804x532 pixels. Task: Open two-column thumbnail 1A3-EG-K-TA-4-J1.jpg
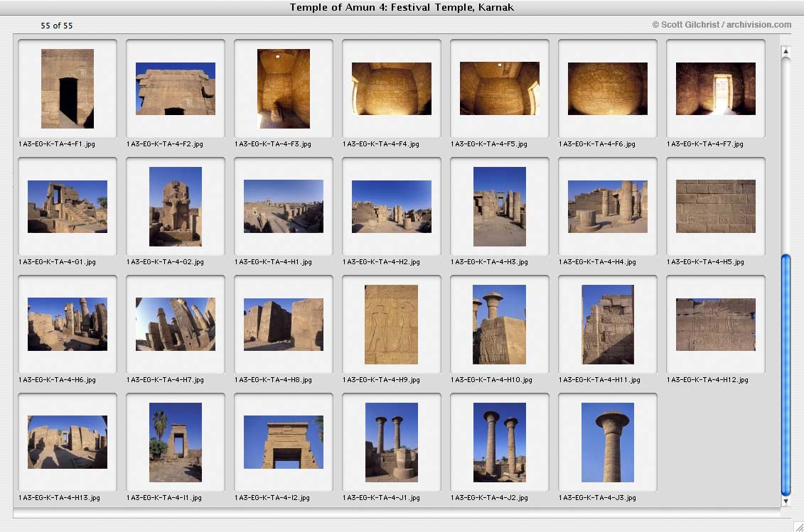pyautogui.click(x=391, y=443)
